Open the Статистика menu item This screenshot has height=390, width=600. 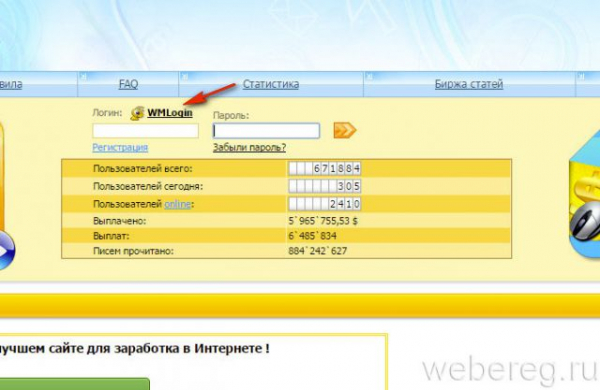pos(271,84)
